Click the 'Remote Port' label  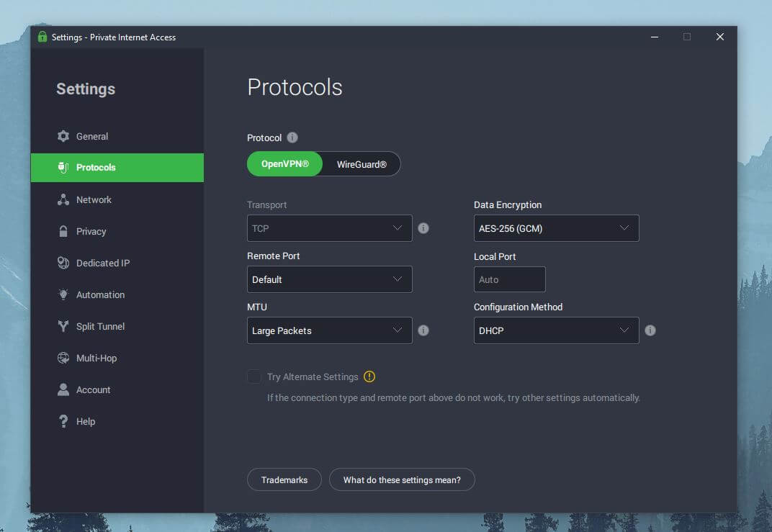point(273,256)
